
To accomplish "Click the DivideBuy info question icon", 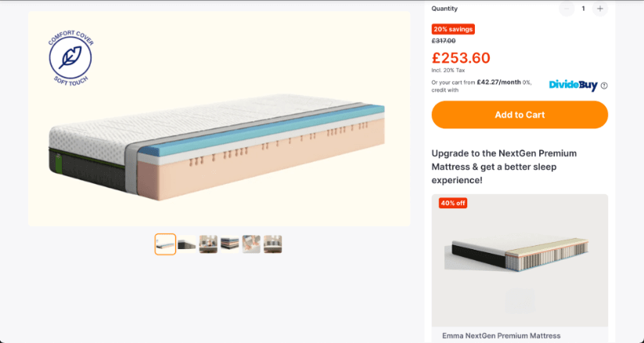I will click(x=604, y=85).
